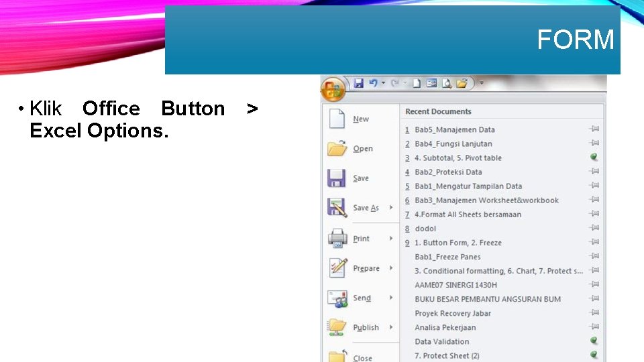Click the round Office Button logo
This screenshot has width=644, height=362.
(333, 88)
